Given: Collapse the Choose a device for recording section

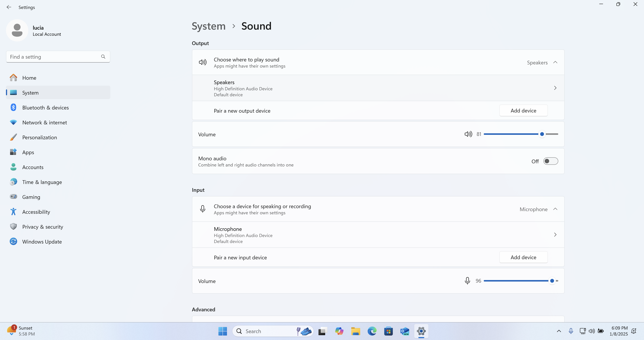Looking at the screenshot, I should (555, 209).
